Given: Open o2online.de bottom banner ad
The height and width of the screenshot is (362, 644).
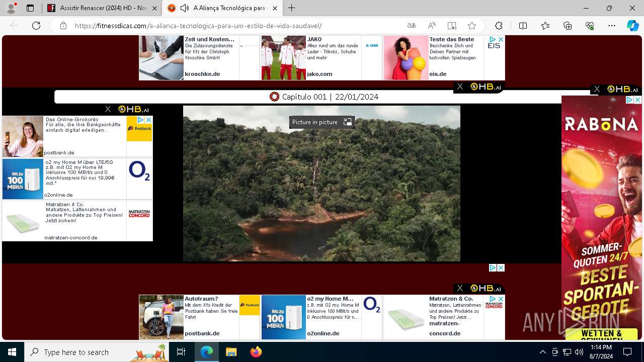Looking at the screenshot, I should [321, 317].
